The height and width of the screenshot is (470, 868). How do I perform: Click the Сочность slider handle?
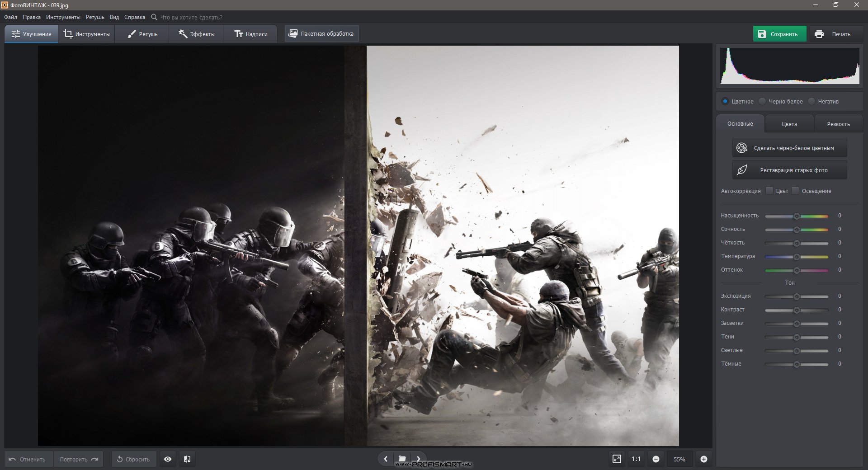coord(797,230)
